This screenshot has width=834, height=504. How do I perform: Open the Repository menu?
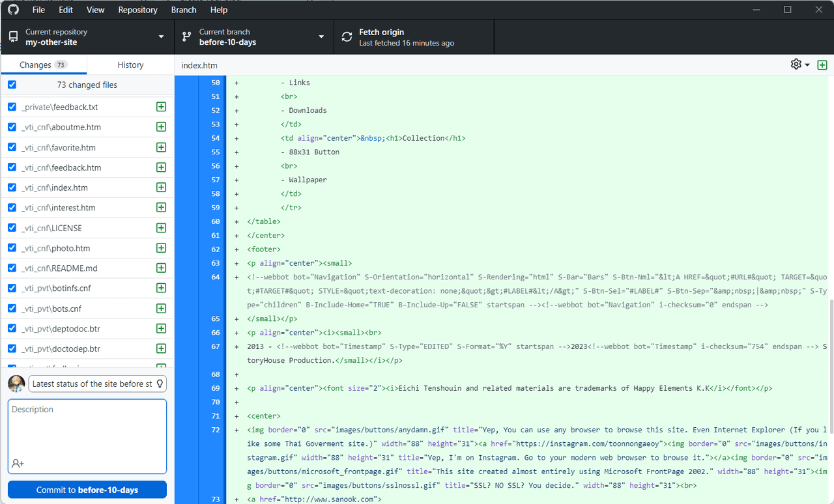[x=137, y=10]
